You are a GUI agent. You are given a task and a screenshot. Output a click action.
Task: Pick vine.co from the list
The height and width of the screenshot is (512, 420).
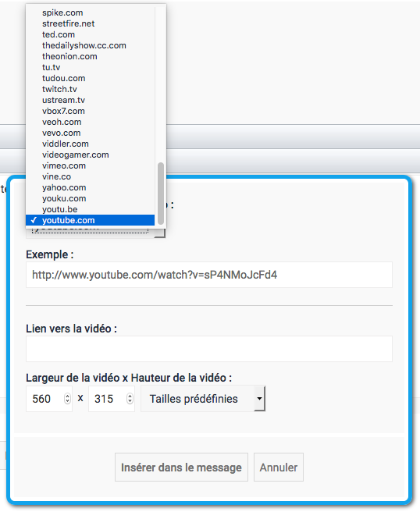coord(90,176)
